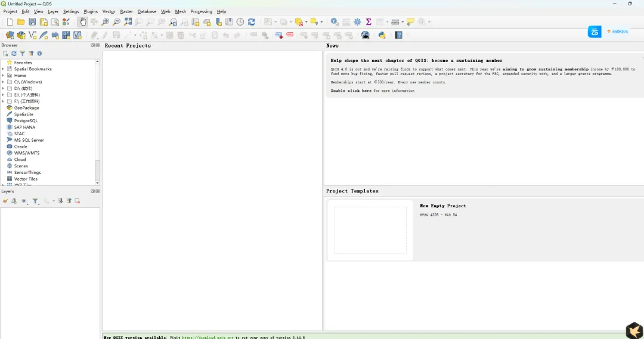Expand the D:\ drive node
Viewport: 644px width, 339px height.
(4, 88)
